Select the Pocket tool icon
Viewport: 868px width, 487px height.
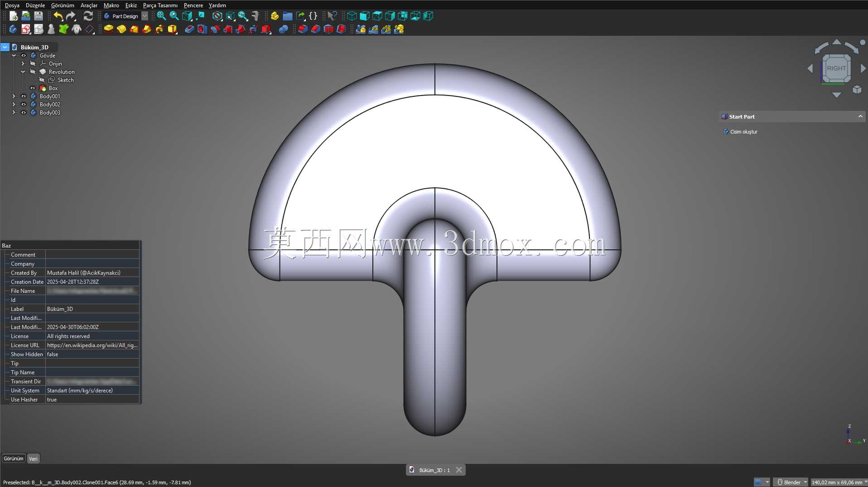click(189, 29)
